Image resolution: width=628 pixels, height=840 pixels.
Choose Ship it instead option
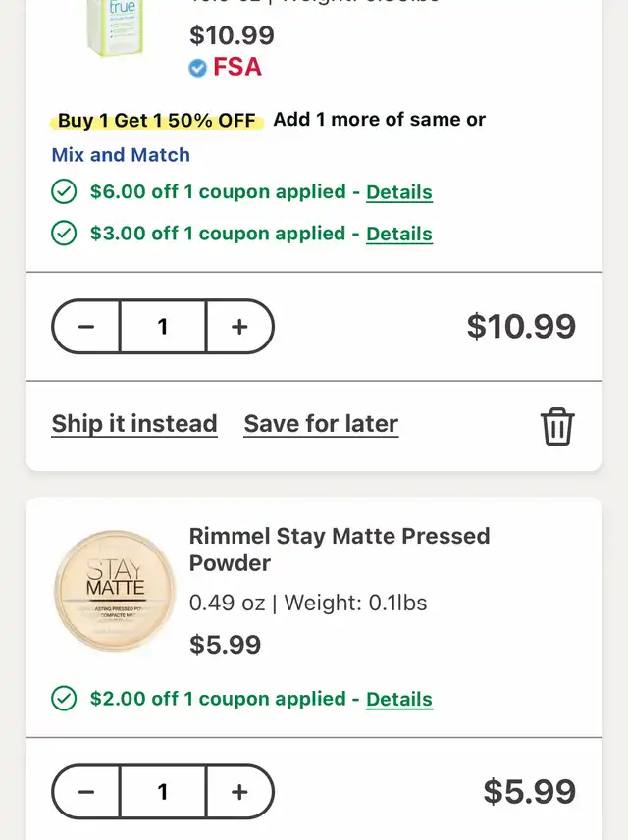point(134,424)
